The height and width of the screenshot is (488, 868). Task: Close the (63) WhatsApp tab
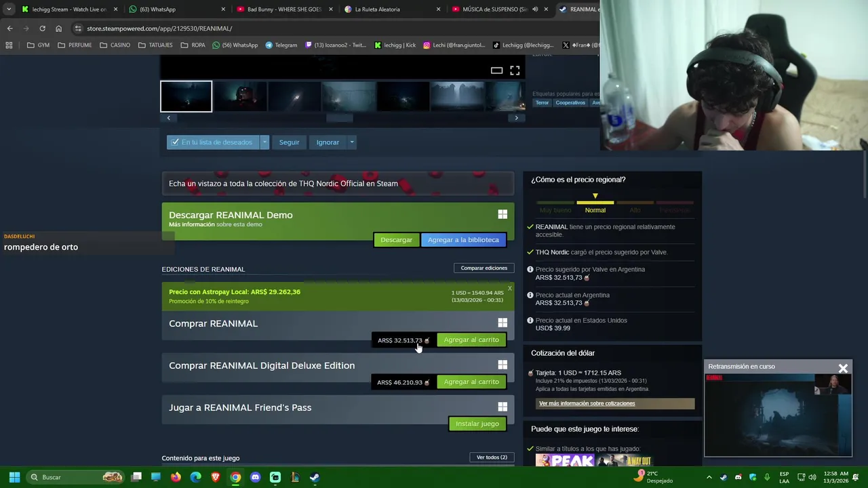pos(223,9)
